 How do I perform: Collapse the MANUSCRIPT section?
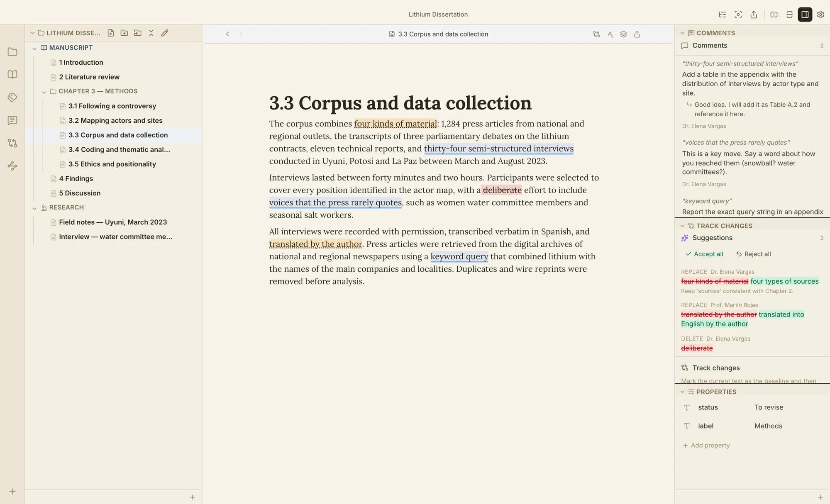(34, 48)
